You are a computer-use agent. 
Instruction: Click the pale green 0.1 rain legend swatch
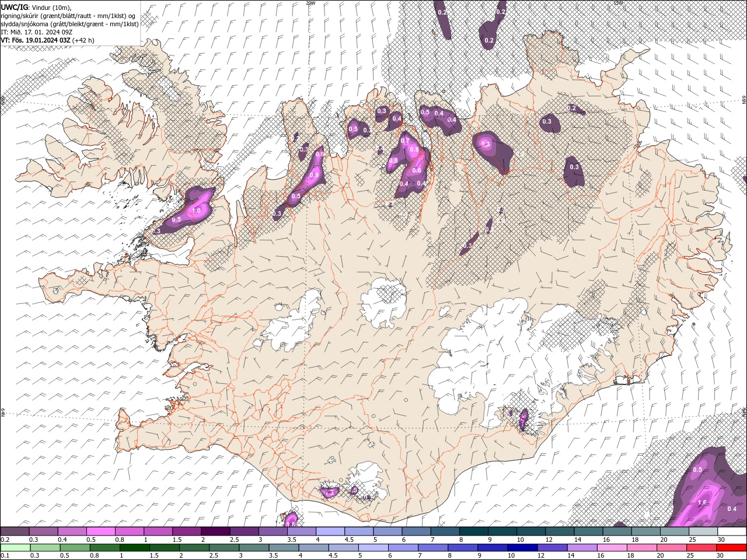(x=15, y=548)
